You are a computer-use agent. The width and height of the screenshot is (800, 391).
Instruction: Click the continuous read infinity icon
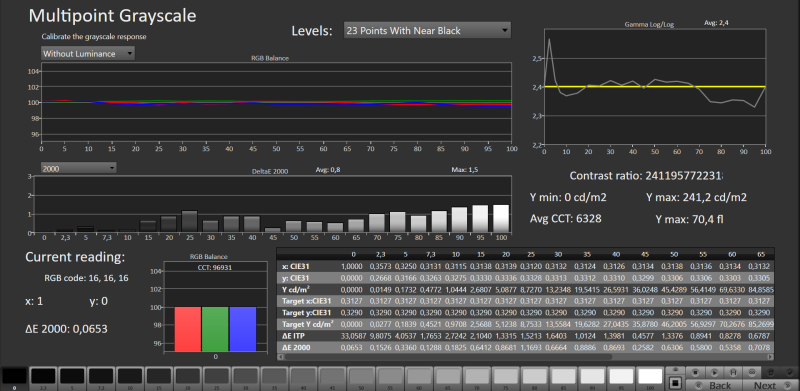click(x=752, y=373)
